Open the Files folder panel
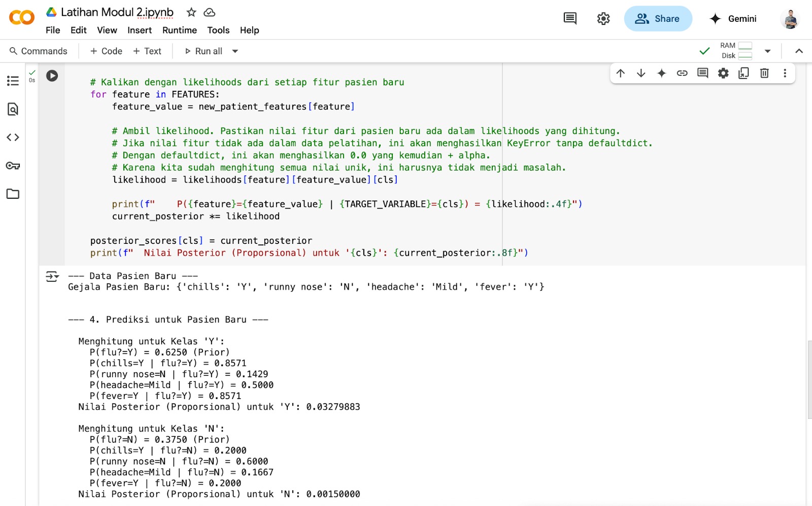Viewport: 812px width, 506px height. tap(13, 194)
